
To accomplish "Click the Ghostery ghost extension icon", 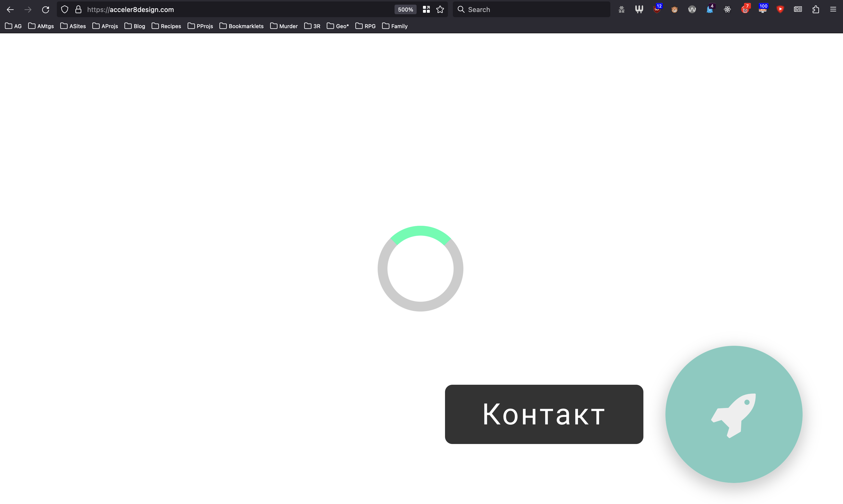I will coord(710,10).
